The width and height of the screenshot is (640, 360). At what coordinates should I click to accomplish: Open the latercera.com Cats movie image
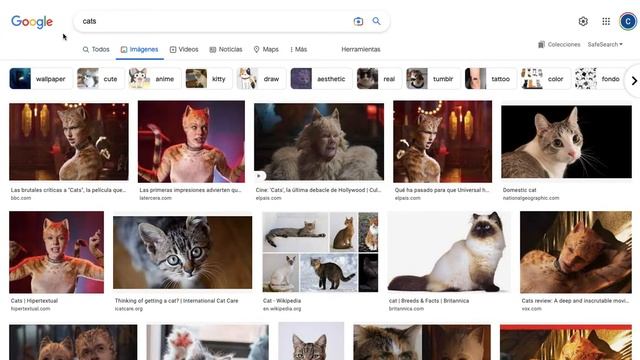[191, 142]
